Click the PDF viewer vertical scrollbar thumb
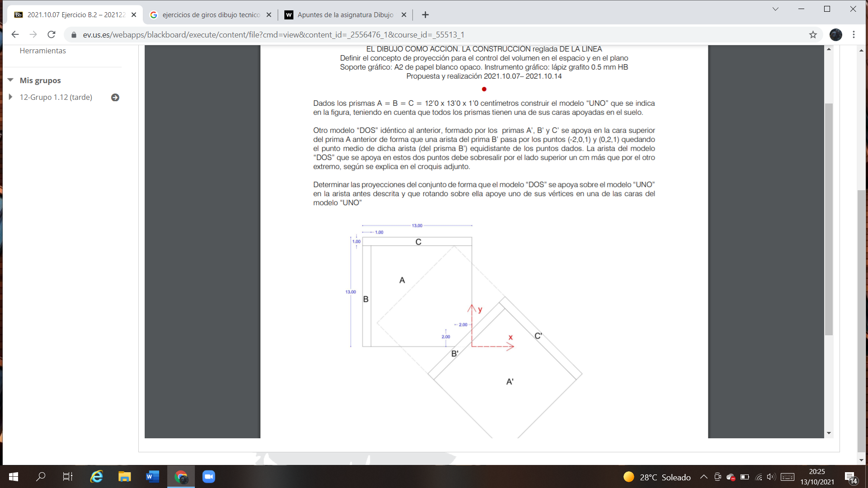This screenshot has height=488, width=868. (829, 220)
